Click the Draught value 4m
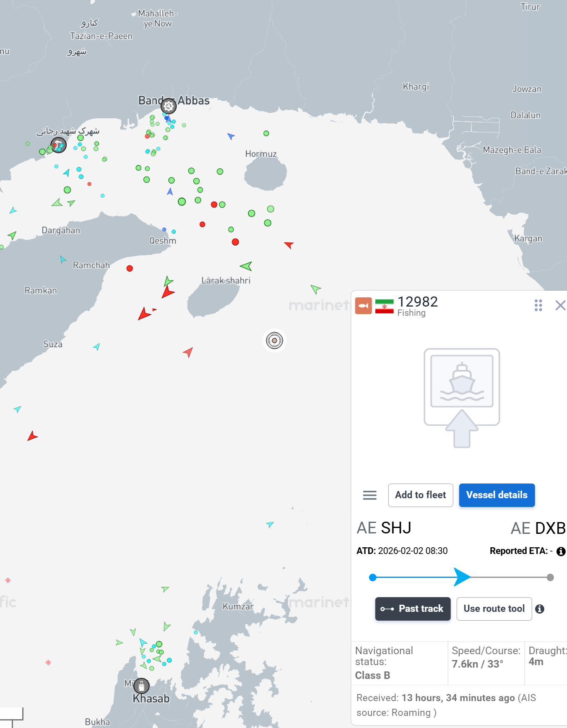 (x=536, y=662)
